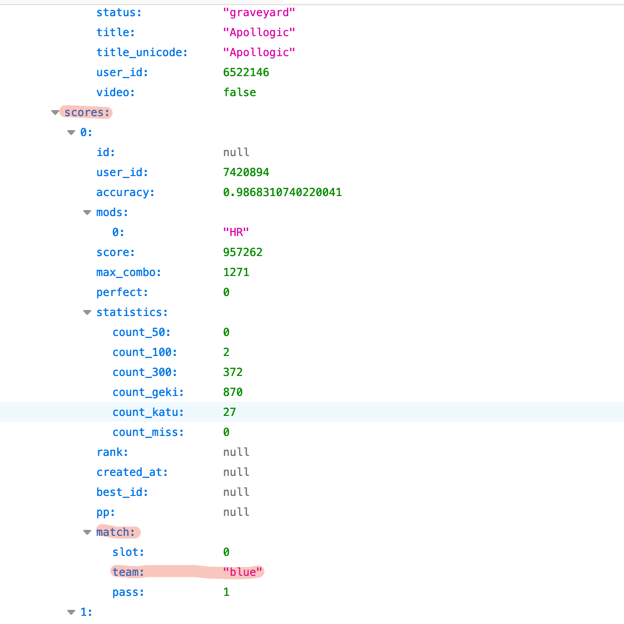This screenshot has width=624, height=624.
Task: Click the max_combo key
Action: pos(129,272)
